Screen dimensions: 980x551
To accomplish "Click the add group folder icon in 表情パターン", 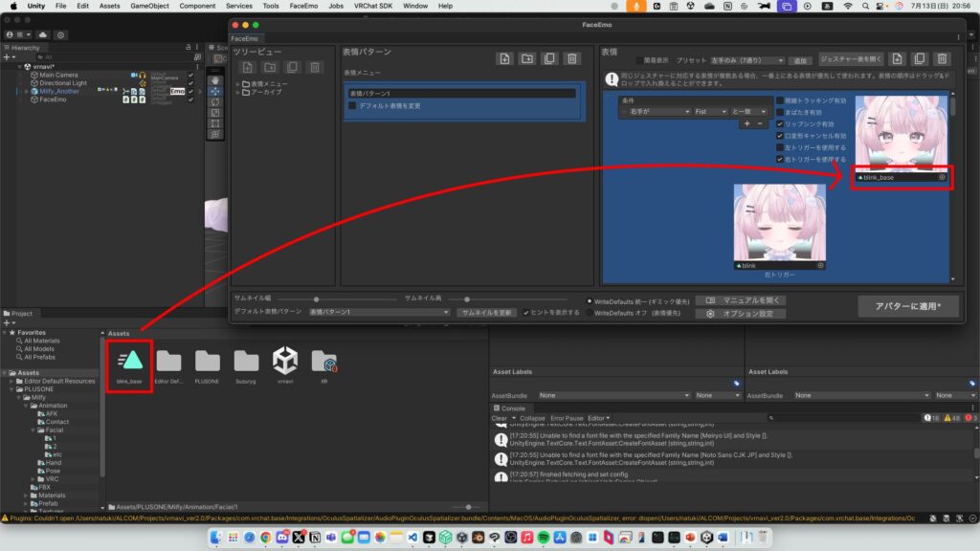I will coord(526,59).
